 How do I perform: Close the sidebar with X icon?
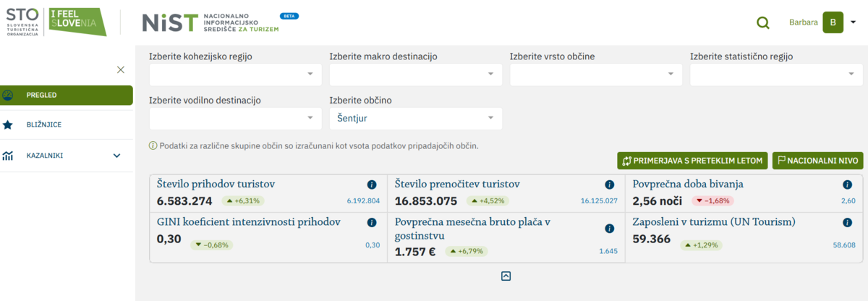(121, 69)
